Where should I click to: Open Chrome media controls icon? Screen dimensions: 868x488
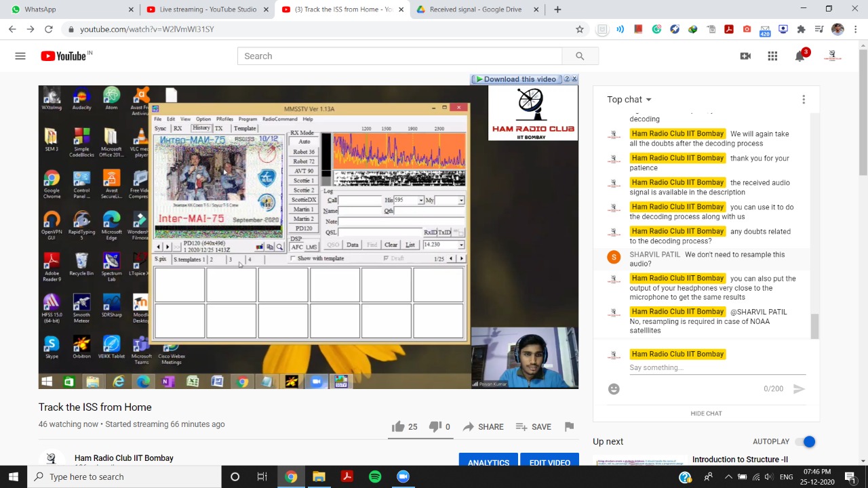click(819, 29)
